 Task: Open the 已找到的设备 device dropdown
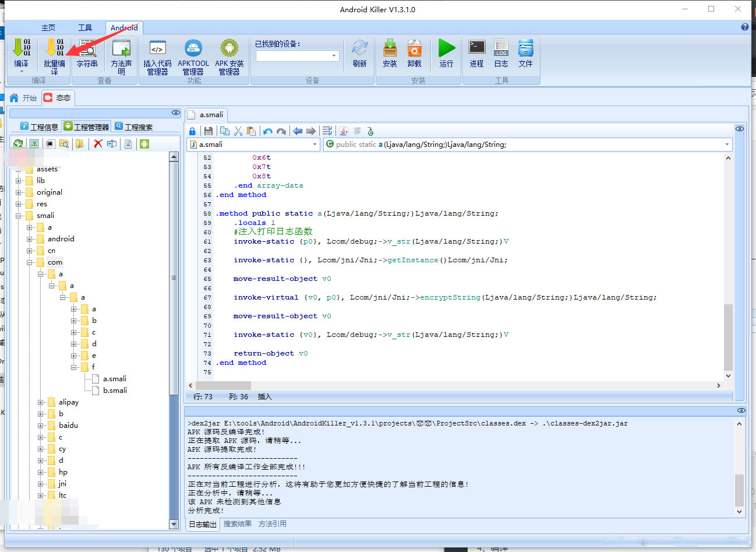(x=334, y=56)
